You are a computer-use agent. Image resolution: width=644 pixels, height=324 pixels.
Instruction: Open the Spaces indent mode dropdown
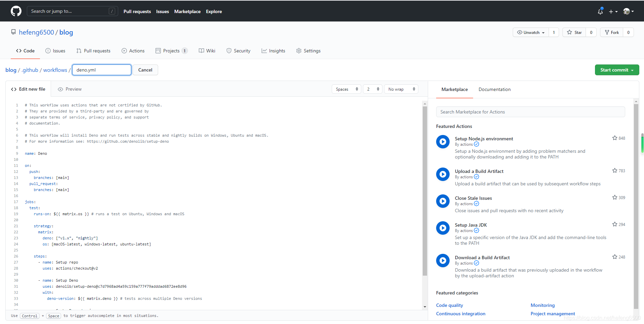pos(347,89)
